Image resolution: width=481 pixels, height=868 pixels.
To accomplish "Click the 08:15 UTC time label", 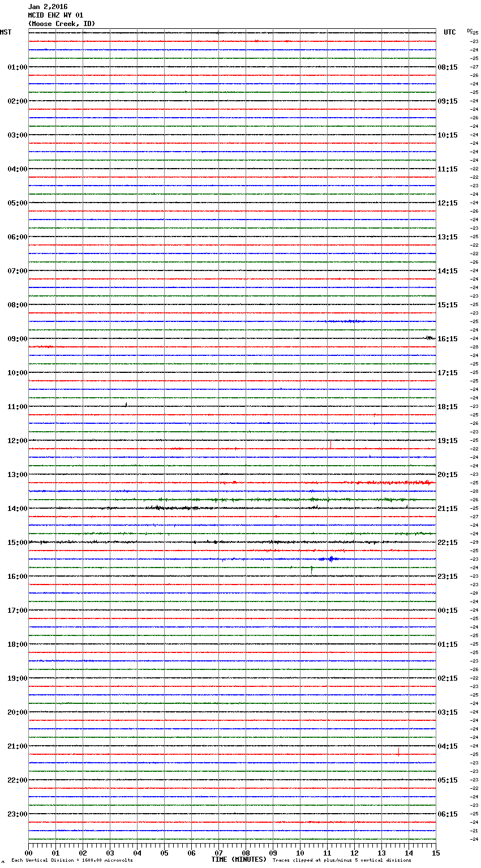I will (448, 67).
